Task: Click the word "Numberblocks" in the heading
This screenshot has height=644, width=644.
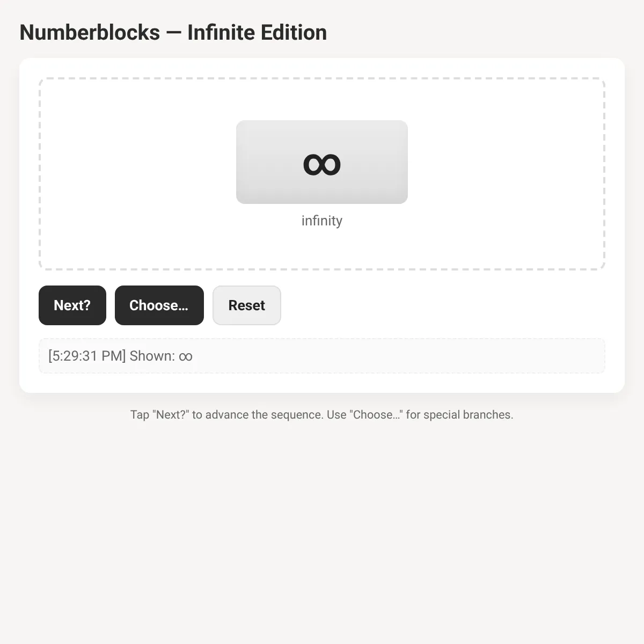Action: [90, 33]
